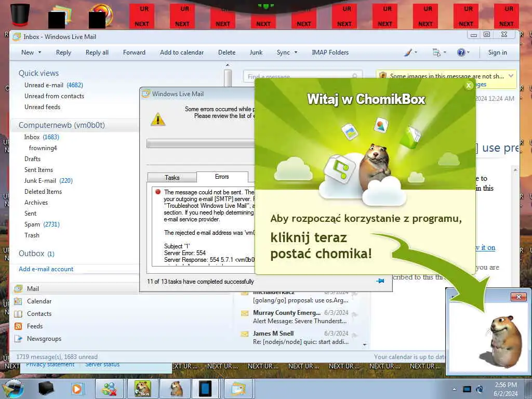Open the recycle bin desktop icon
Screen dimensions: 532x399
coord(20,15)
